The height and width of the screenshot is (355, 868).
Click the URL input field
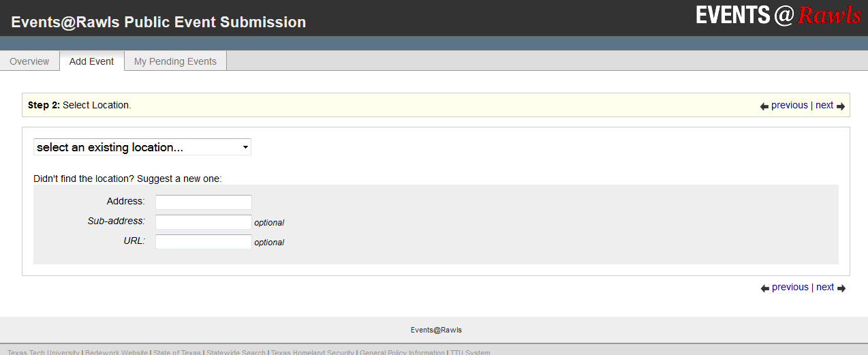(x=204, y=242)
